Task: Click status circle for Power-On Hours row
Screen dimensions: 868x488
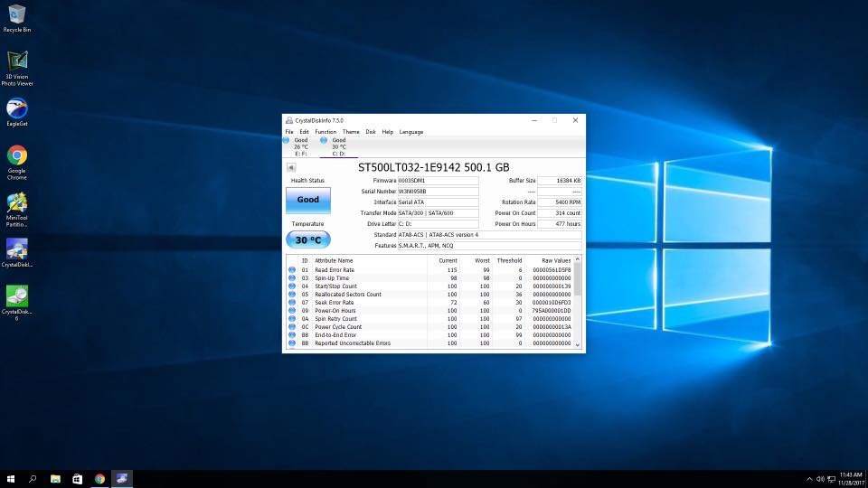Action: pos(292,310)
